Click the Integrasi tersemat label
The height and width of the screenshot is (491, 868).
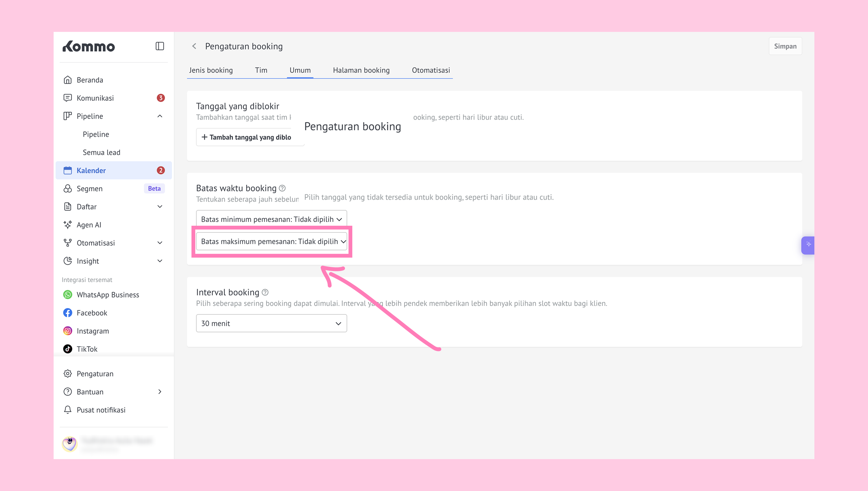[x=87, y=280]
